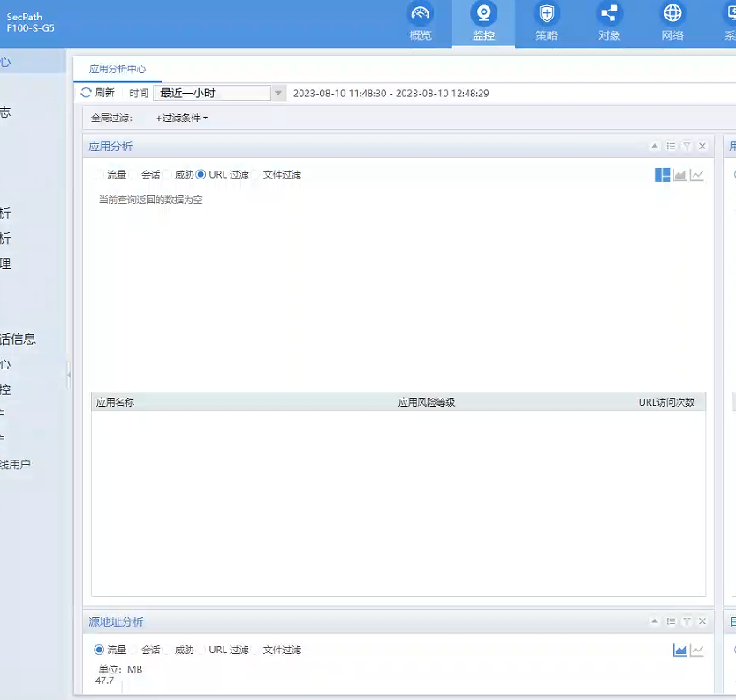Click 在线用户 item in left sidebar
The image size is (736, 700).
[x=15, y=465]
